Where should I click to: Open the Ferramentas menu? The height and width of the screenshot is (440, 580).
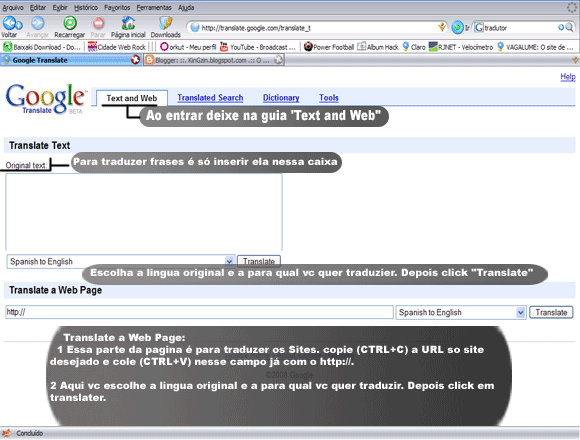click(x=154, y=7)
